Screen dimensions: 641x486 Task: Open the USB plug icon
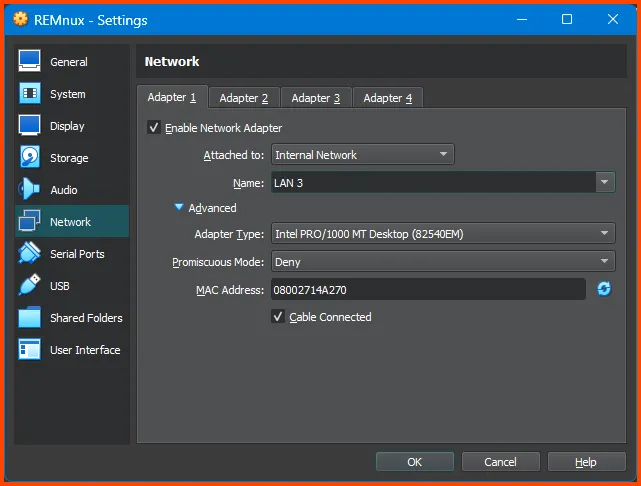(x=29, y=285)
